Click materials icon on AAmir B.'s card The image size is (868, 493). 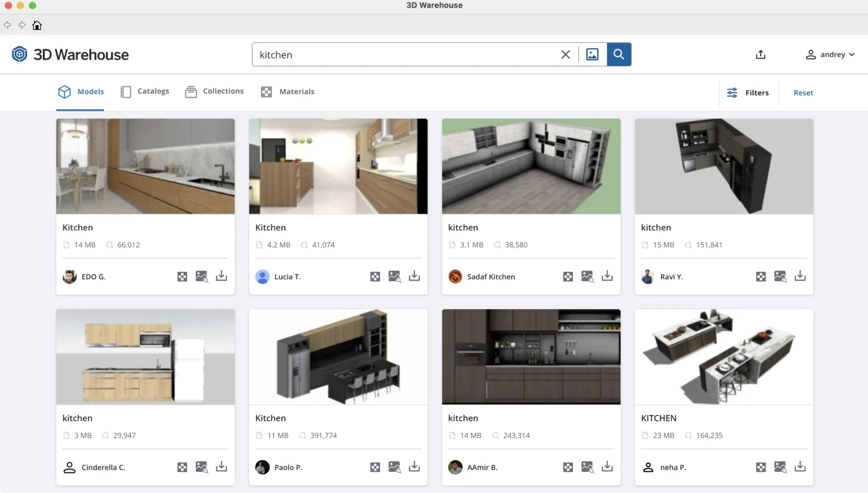point(568,467)
